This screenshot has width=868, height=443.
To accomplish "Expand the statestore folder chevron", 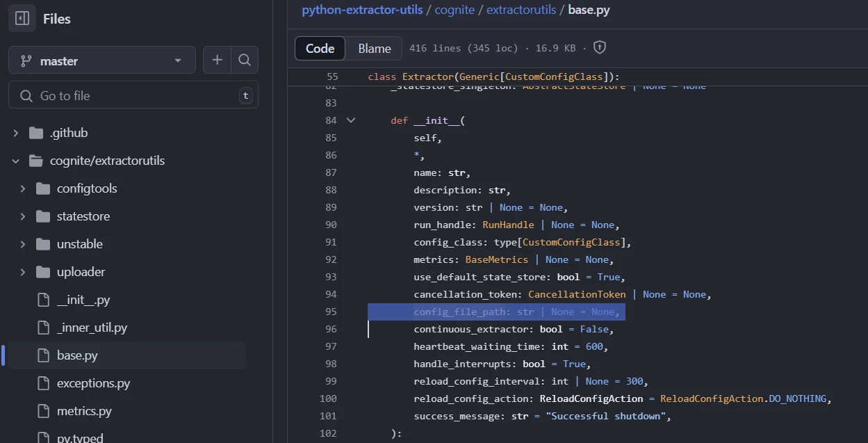I will coord(23,216).
